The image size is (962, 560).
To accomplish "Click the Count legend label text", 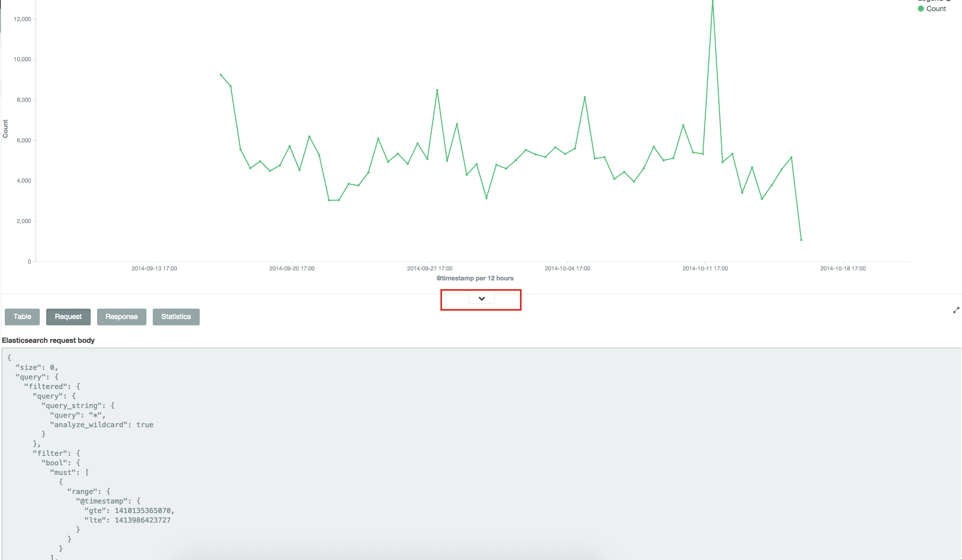I will point(936,9).
